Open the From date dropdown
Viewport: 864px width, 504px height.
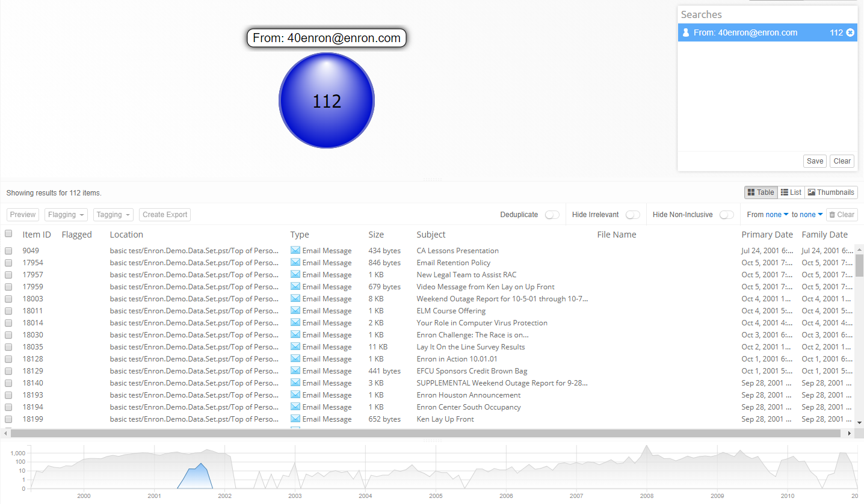tap(777, 215)
